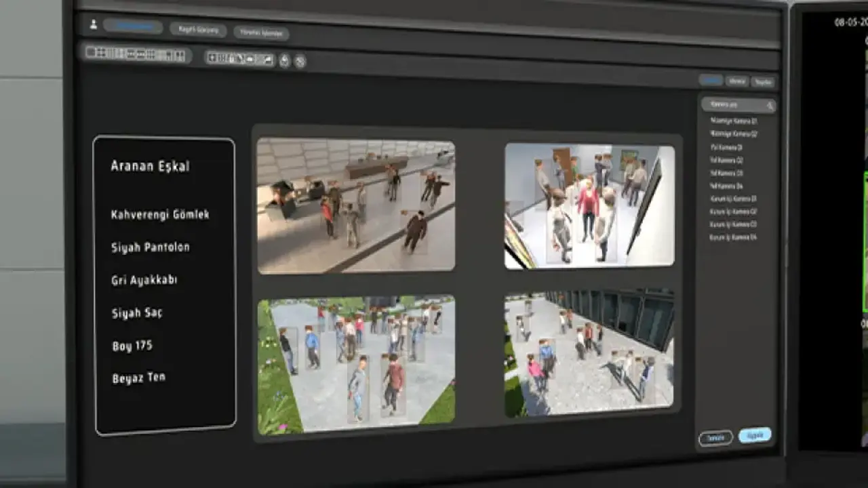Choose Yol Kamera 01 from the list
The width and height of the screenshot is (868, 488).
[x=726, y=147]
